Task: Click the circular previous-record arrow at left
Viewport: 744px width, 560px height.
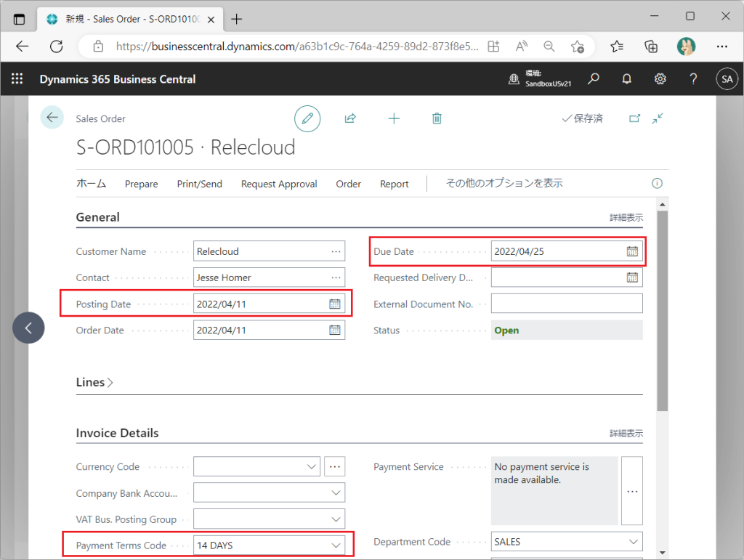Action: pos(28,328)
